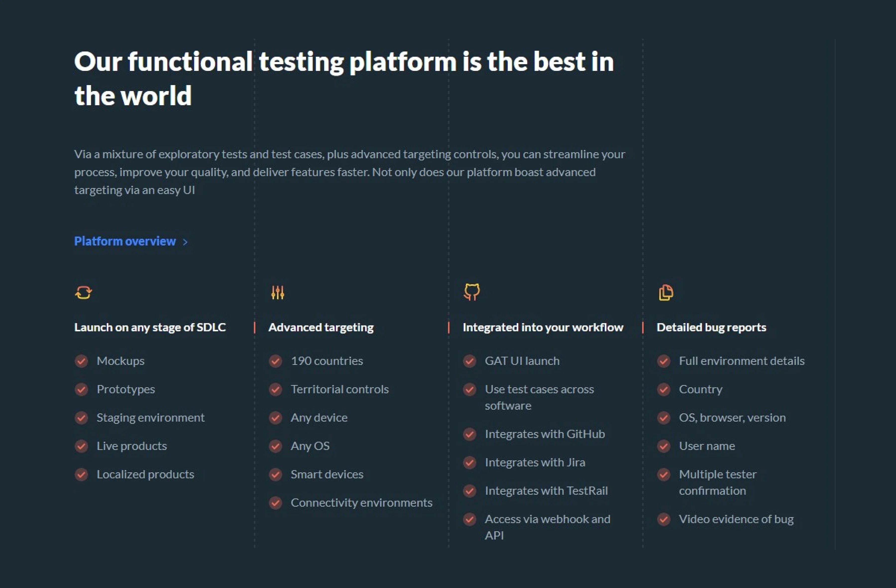Toggle the check beside Integrates with Jira

tap(470, 463)
